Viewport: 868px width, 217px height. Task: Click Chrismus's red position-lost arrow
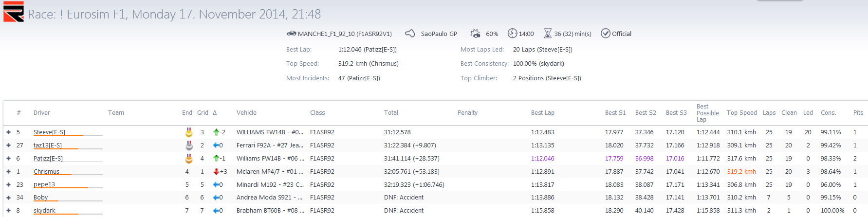tap(216, 171)
